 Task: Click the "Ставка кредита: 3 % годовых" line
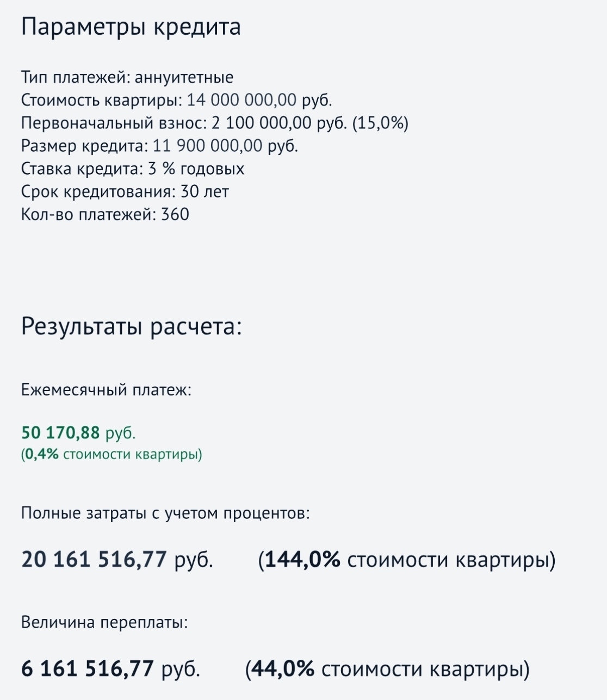pos(133,169)
